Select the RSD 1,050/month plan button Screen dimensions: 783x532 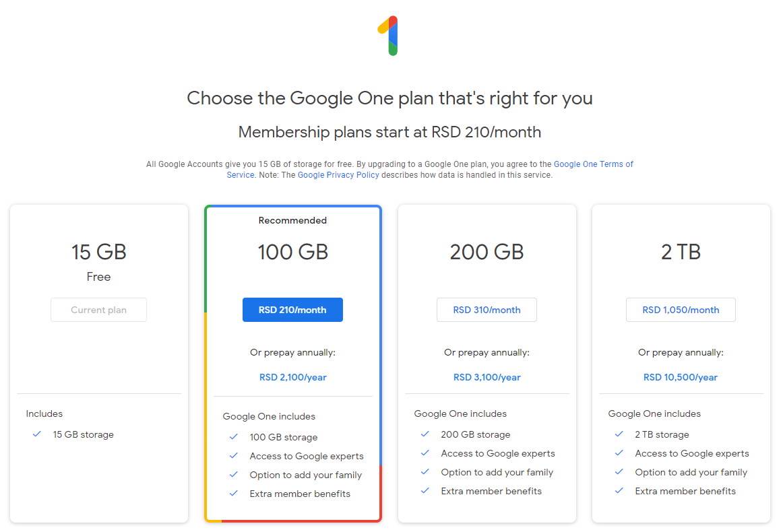681,310
